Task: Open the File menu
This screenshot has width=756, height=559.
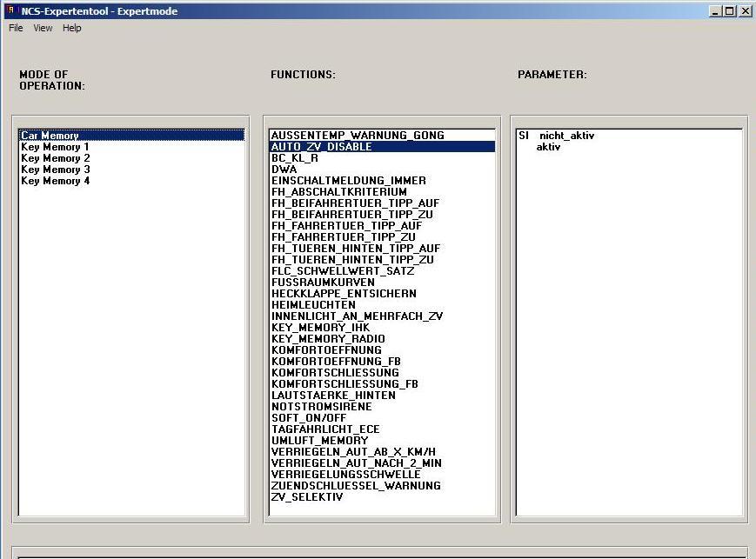Action: [16, 28]
